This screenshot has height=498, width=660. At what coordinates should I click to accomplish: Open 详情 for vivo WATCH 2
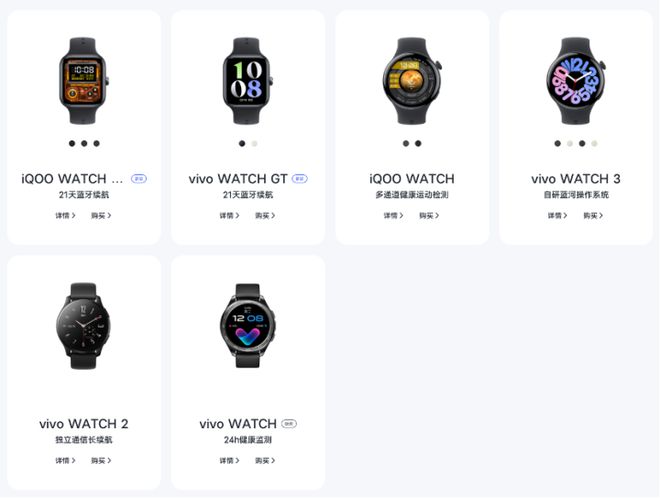[x=65, y=461]
